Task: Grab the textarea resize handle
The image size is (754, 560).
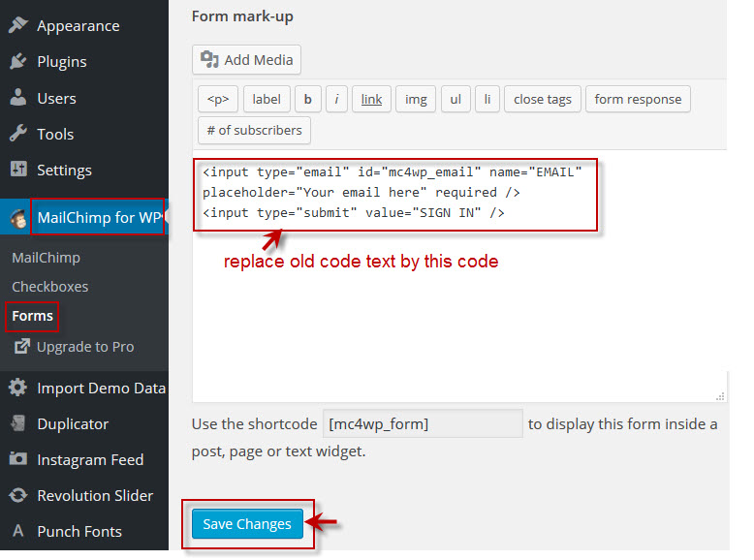Action: click(x=720, y=396)
